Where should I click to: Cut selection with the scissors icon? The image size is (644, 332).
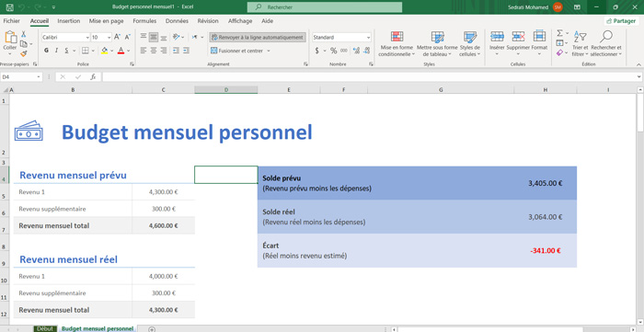click(x=23, y=34)
